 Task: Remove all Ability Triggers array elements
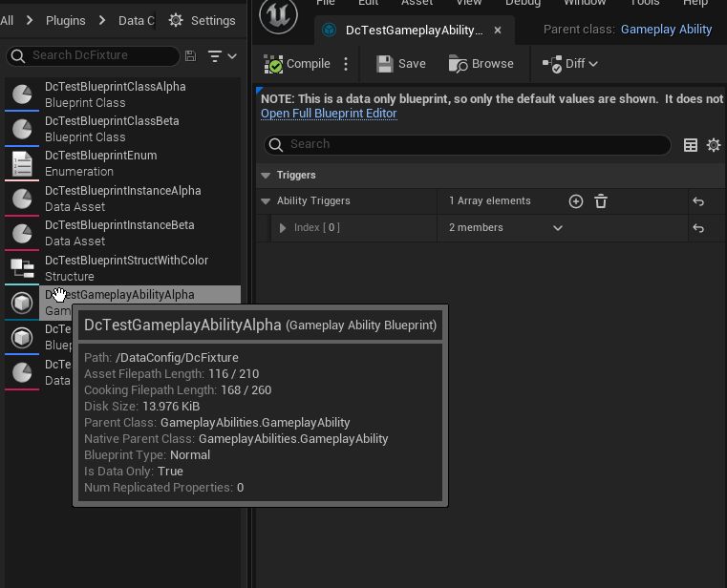[x=601, y=201]
